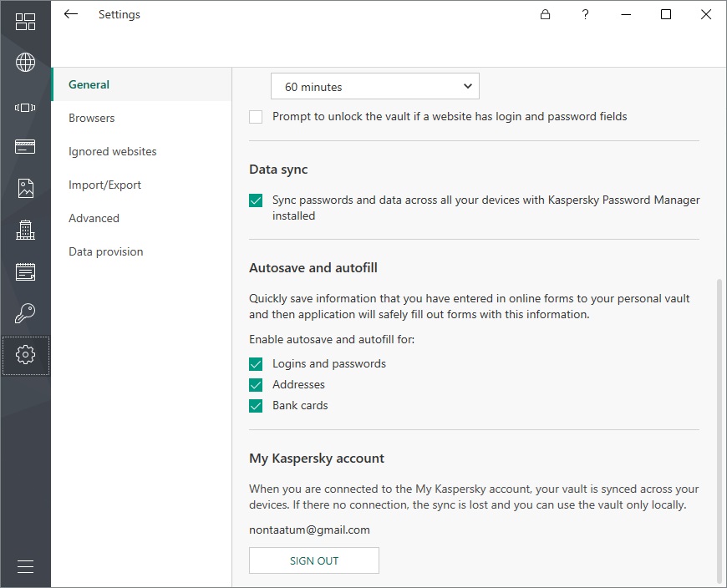Open help via question mark icon
The image size is (727, 588).
[x=586, y=14]
